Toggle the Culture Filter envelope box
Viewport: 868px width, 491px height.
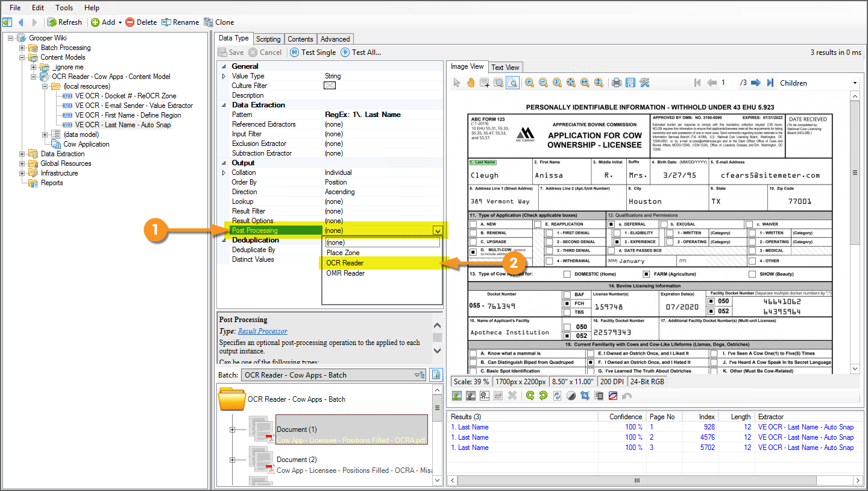click(330, 86)
